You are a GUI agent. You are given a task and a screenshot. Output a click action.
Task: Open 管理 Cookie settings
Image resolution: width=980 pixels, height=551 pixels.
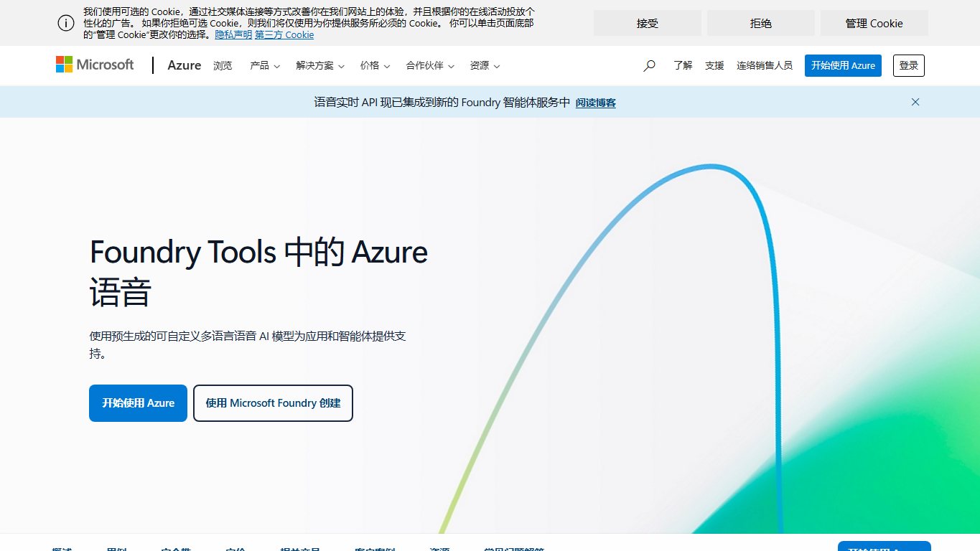coord(874,23)
